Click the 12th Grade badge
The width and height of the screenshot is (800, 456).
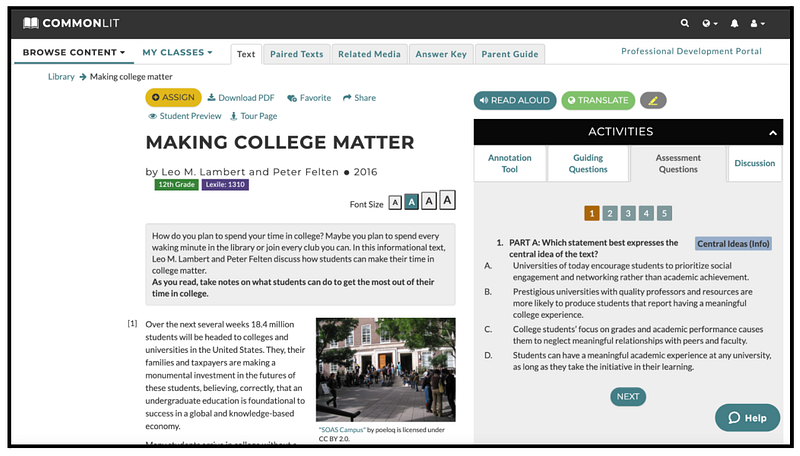(177, 185)
